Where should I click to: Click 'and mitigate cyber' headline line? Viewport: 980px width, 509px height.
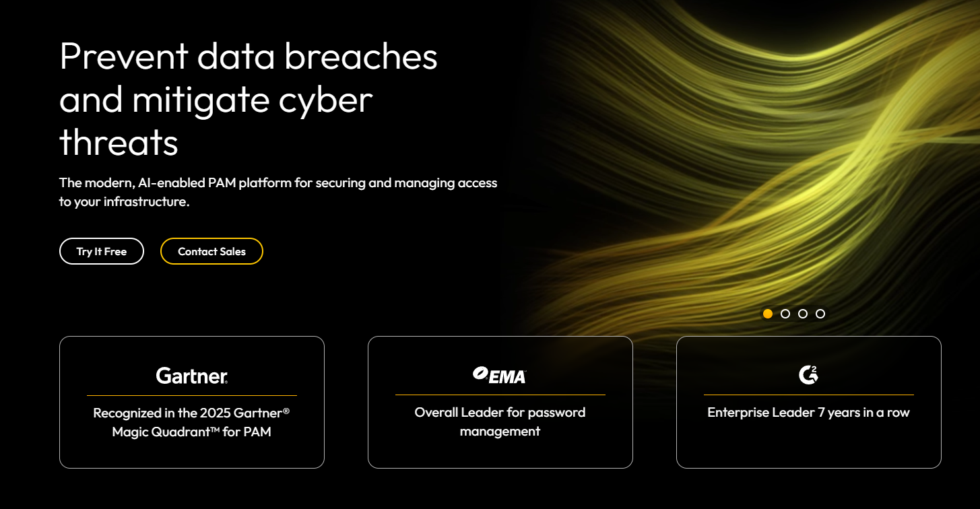point(216,99)
